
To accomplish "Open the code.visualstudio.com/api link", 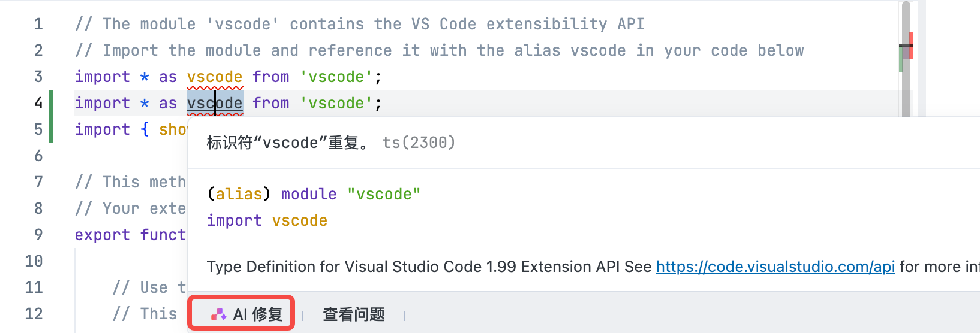I will point(775,267).
